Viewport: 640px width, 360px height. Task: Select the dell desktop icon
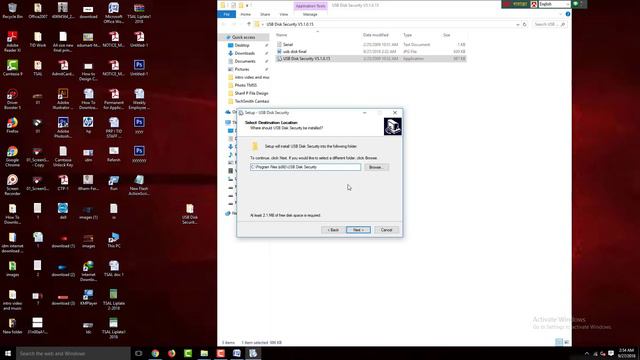(63, 211)
